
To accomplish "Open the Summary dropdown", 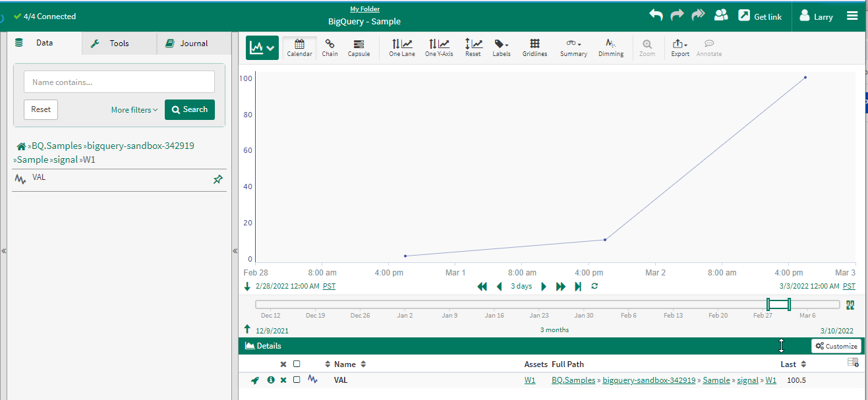I will click(573, 47).
